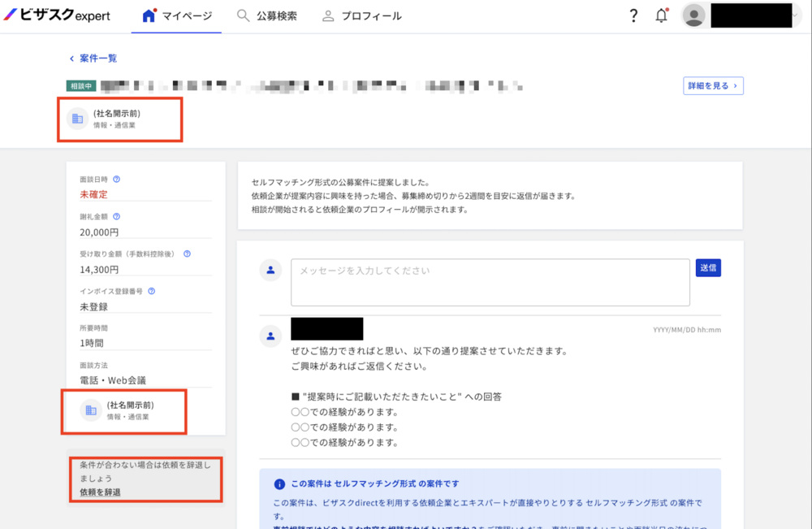Click the 詳細を見る button
The image size is (812, 529).
tap(713, 86)
